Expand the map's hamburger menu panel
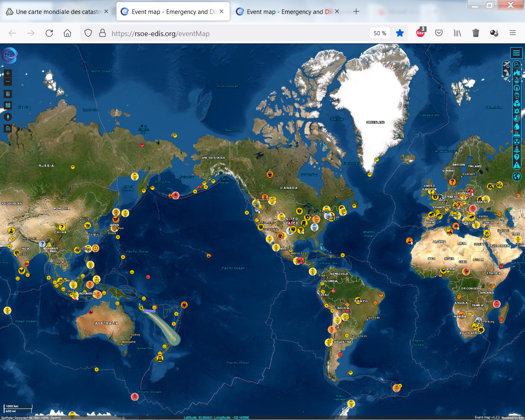Viewport: 525px width, 420px height. (516, 53)
